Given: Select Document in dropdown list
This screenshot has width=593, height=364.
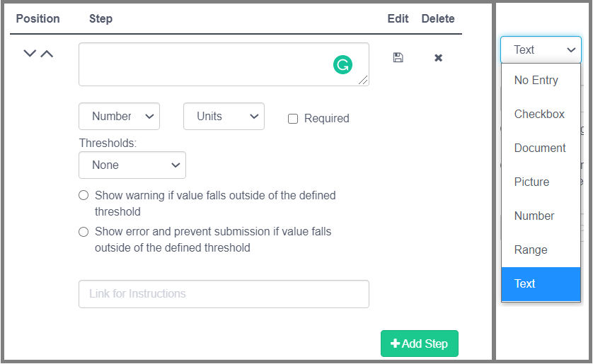Looking at the screenshot, I should point(540,148).
